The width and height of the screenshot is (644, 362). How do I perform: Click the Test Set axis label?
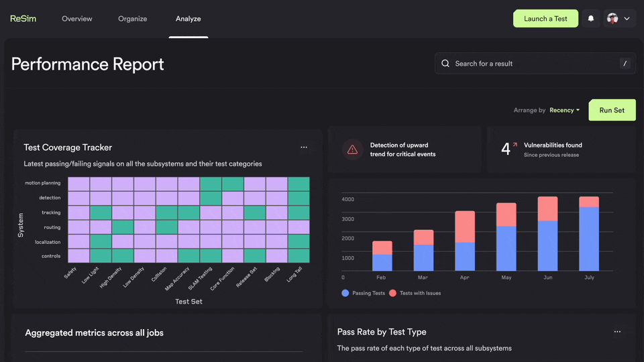tap(189, 302)
